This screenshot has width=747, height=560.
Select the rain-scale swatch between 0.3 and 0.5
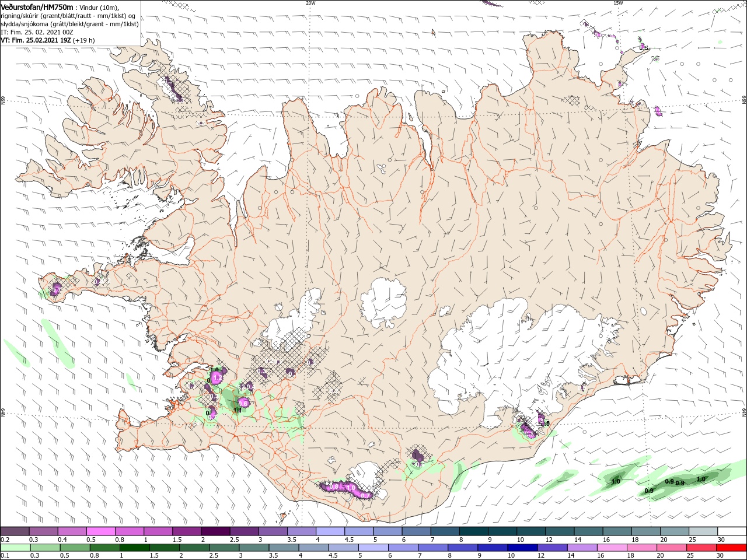pos(45,548)
